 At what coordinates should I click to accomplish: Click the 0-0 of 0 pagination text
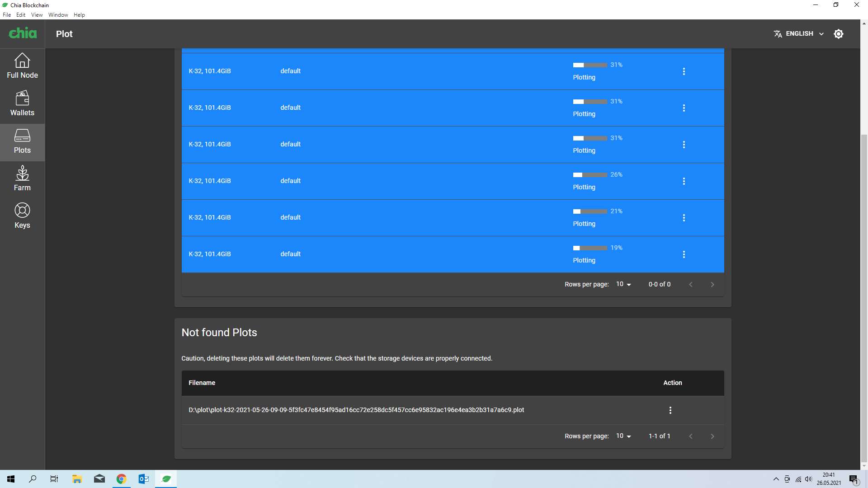(x=660, y=284)
